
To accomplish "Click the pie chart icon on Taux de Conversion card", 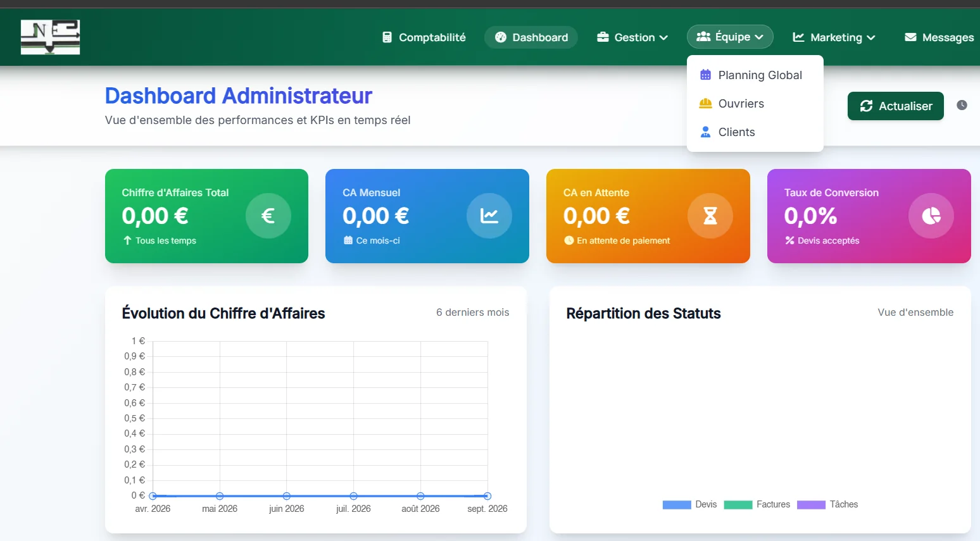I will point(931,216).
